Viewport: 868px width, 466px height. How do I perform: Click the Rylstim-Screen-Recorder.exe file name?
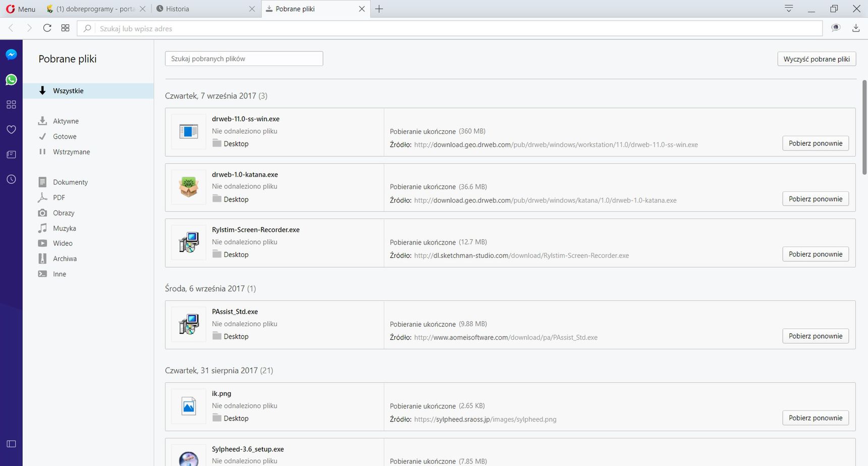coord(256,230)
